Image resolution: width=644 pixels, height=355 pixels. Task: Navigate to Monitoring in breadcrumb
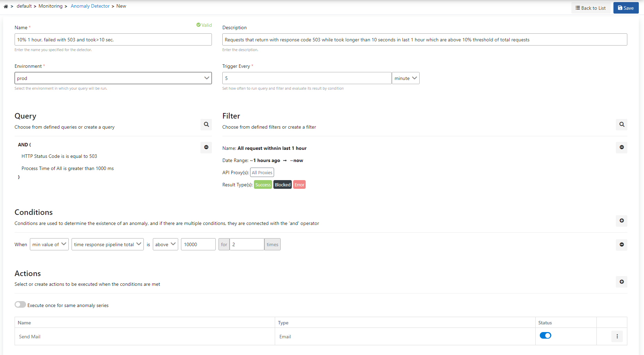(50, 6)
